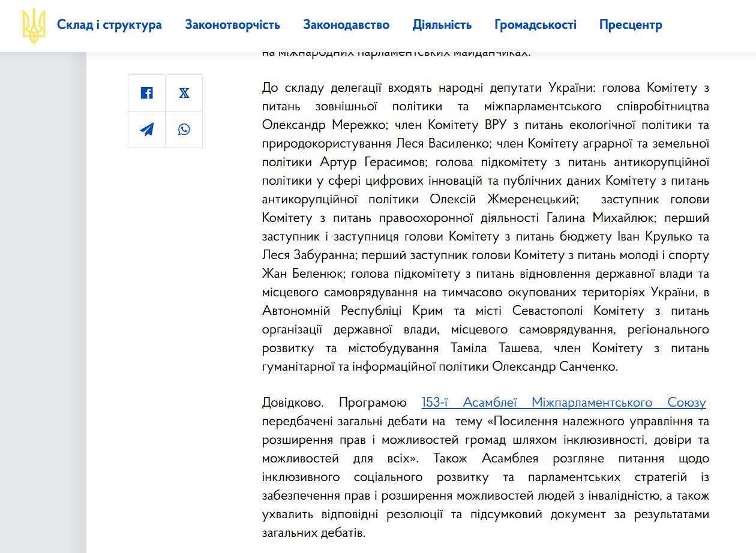Open the Законотворчість menu
756x553 pixels.
pyautogui.click(x=232, y=25)
